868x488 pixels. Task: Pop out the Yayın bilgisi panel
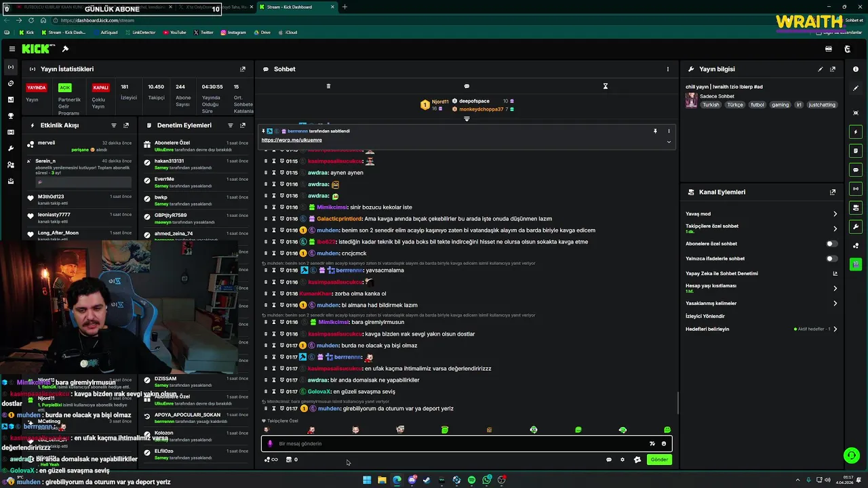tap(833, 69)
